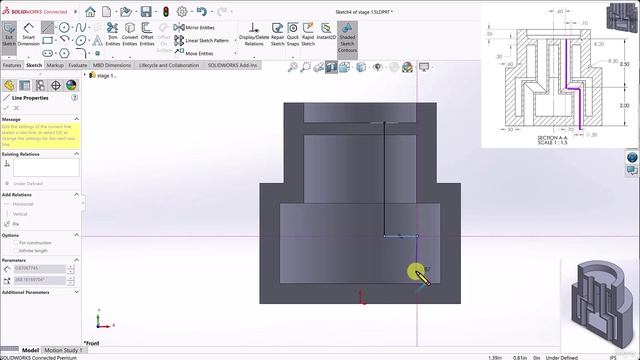Viewport: 640px width, 360px height.
Task: Select the Ellipse sketch tool
Action: 81,40
